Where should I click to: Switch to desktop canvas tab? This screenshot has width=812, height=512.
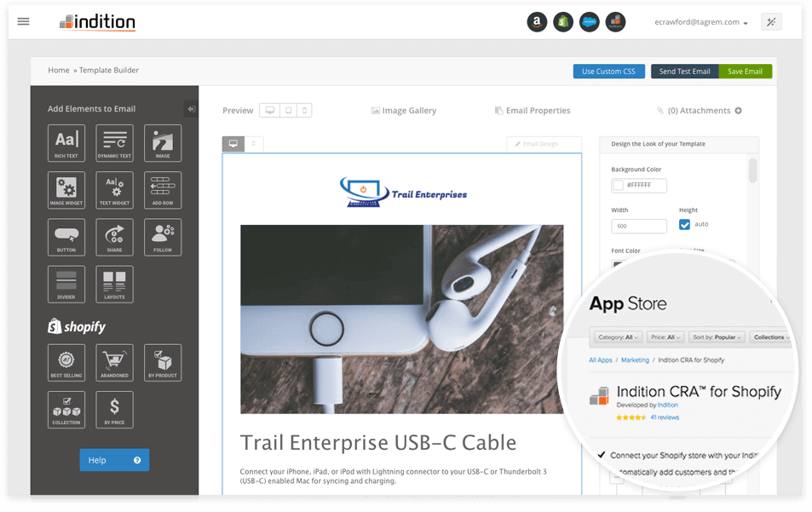(x=233, y=144)
